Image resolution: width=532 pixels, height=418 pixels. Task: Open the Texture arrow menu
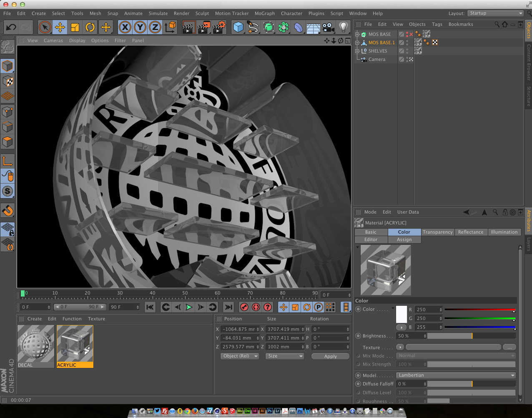pos(400,347)
